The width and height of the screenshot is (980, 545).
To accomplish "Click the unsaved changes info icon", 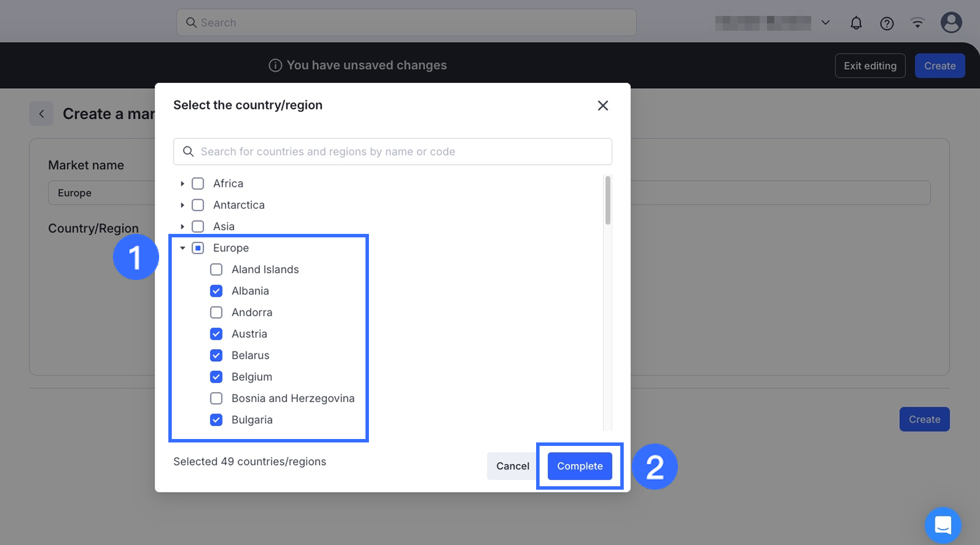I will [x=276, y=66].
